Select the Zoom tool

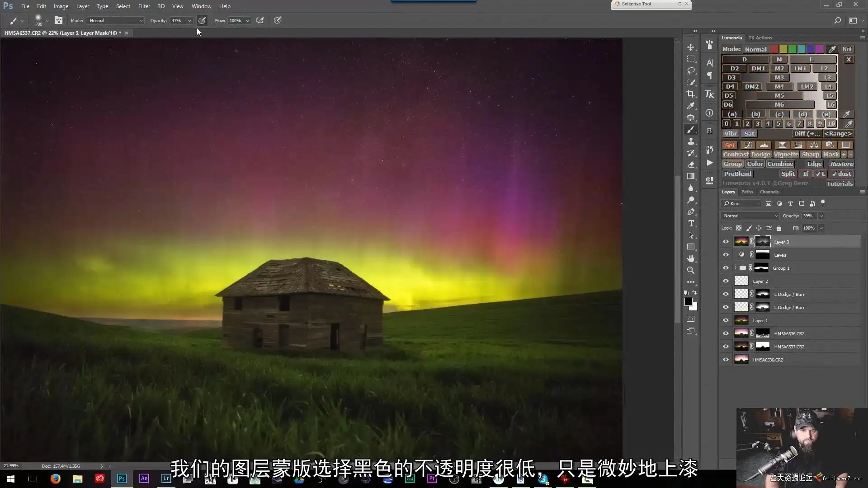click(691, 270)
